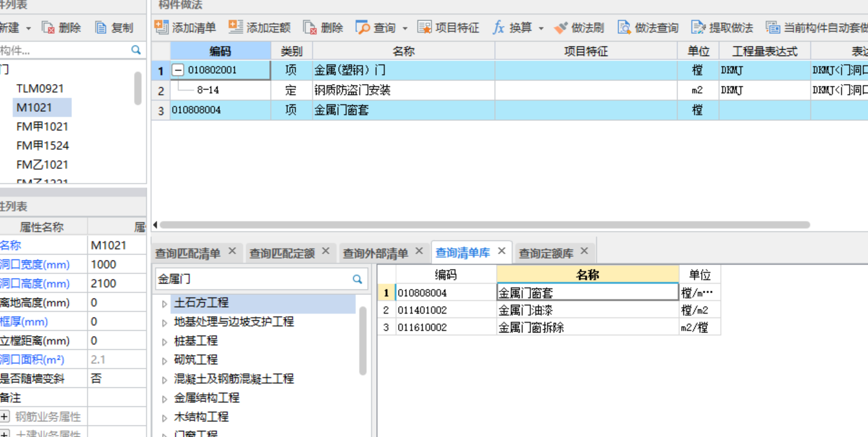868x437 pixels.
Task: Click the 名称 column header in query results
Action: (x=587, y=275)
